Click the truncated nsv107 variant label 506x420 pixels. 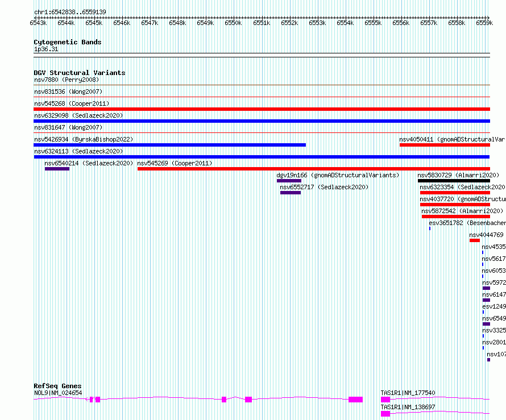496,354
